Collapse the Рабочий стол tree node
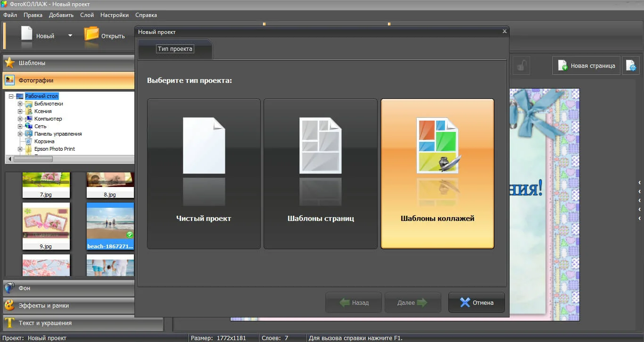The image size is (644, 342). pos(11,96)
